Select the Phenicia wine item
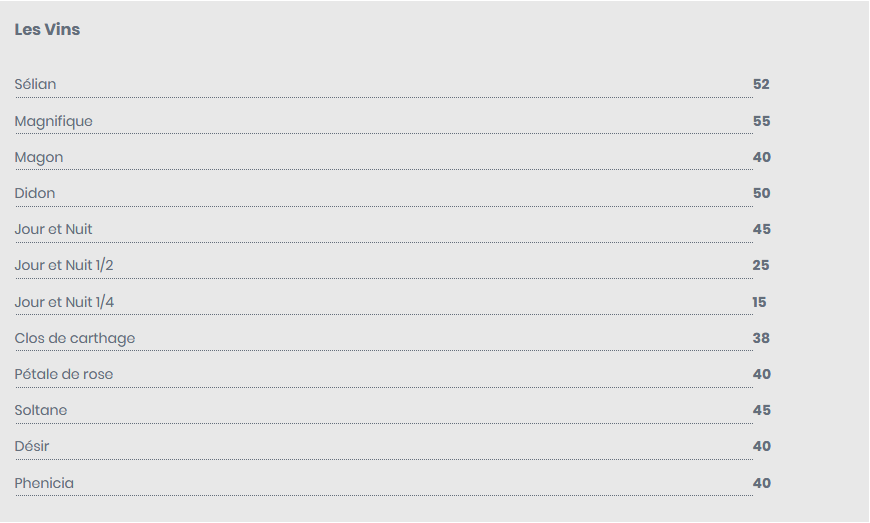 coord(44,483)
